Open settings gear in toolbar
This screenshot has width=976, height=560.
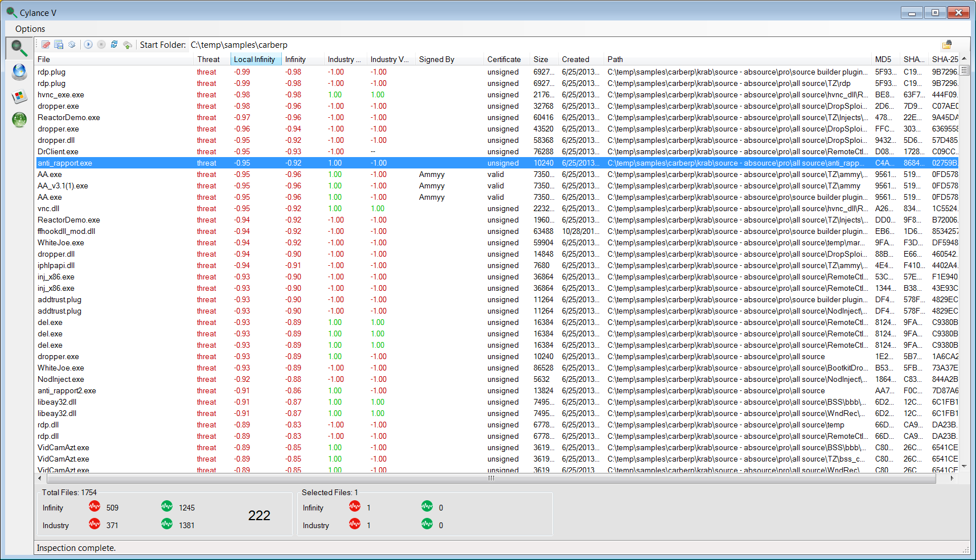tap(72, 44)
